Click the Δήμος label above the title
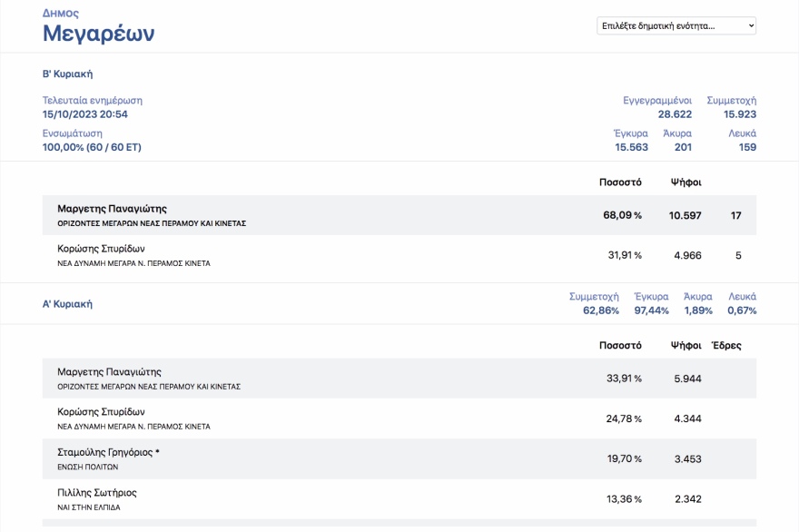This screenshot has height=532, width=799. click(60, 14)
